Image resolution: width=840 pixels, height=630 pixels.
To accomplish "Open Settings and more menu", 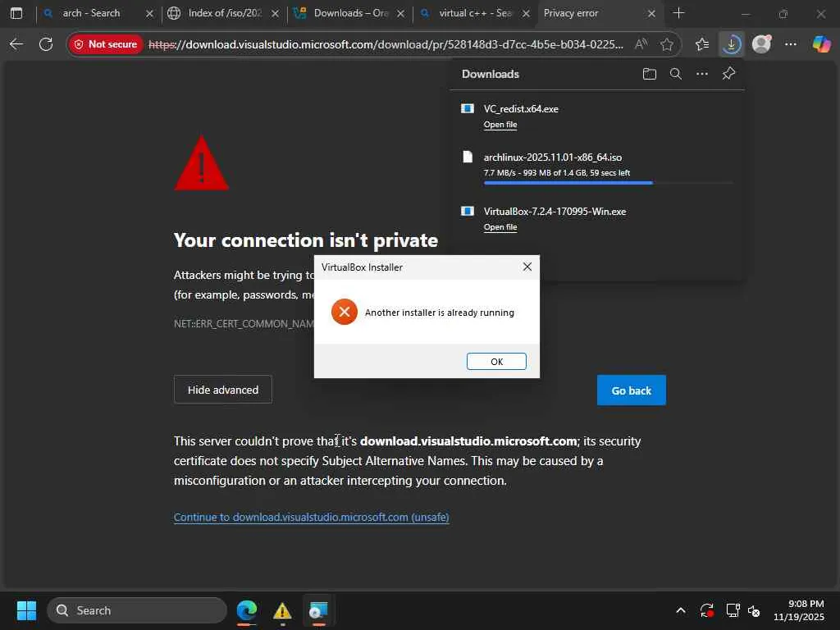I will (x=791, y=44).
